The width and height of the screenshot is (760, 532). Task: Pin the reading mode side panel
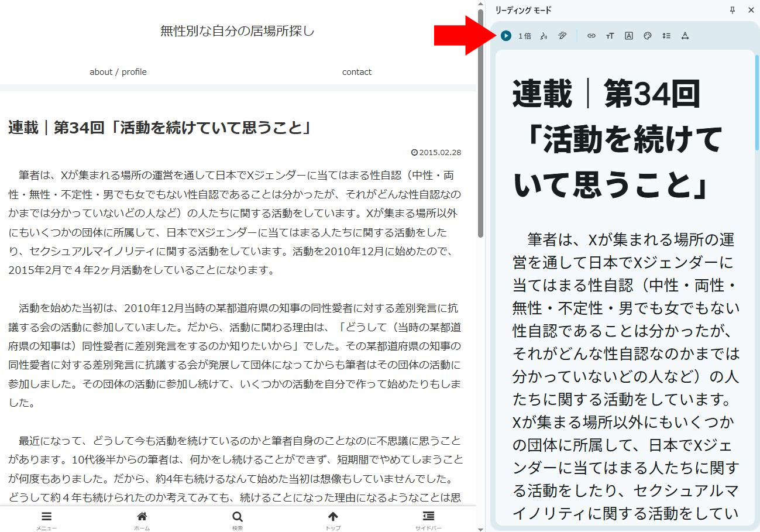pos(733,10)
